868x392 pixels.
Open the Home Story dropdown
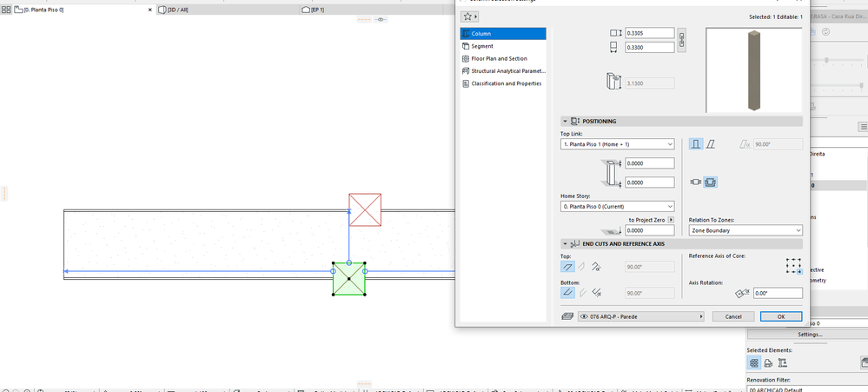point(617,206)
